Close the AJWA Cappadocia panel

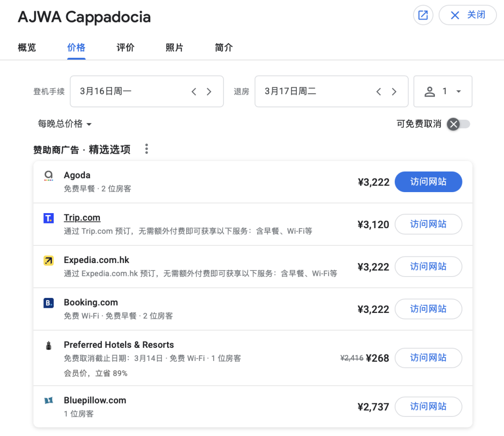467,15
